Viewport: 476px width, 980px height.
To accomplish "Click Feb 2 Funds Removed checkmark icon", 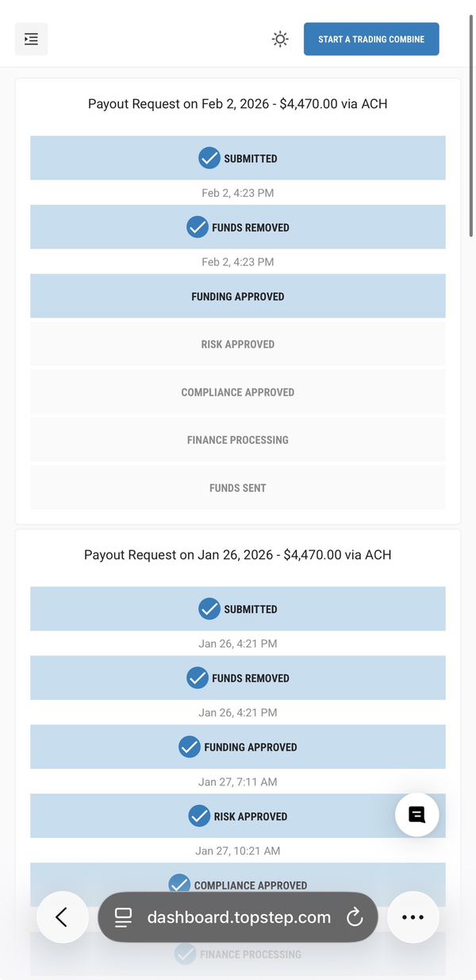I will click(198, 227).
